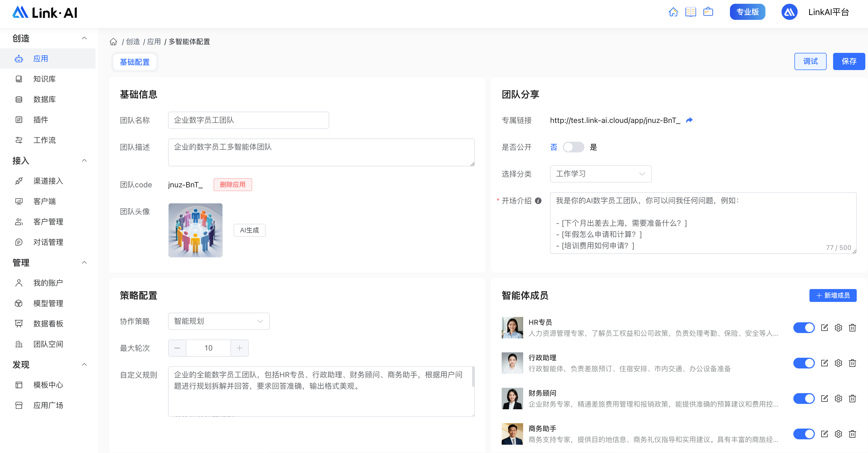
Task: Toggle the 是否公开 public switch
Action: pos(573,147)
